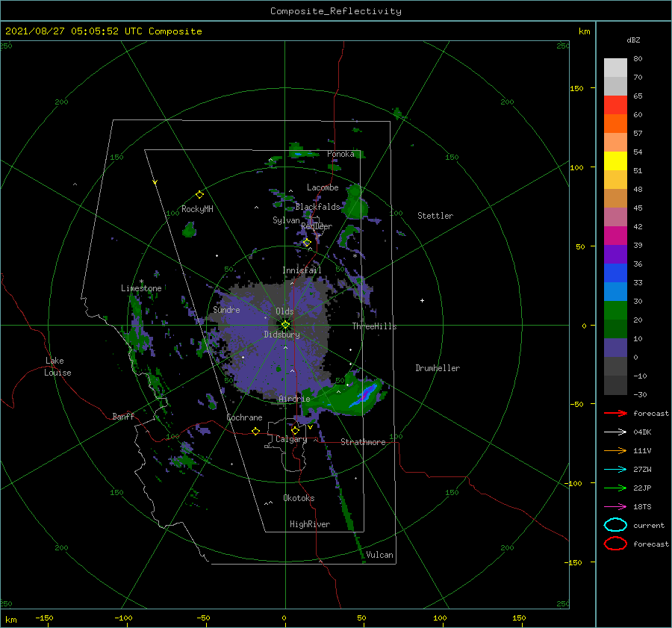Click the blue 36 dBZ color swatch
The image size is (672, 628).
(615, 273)
